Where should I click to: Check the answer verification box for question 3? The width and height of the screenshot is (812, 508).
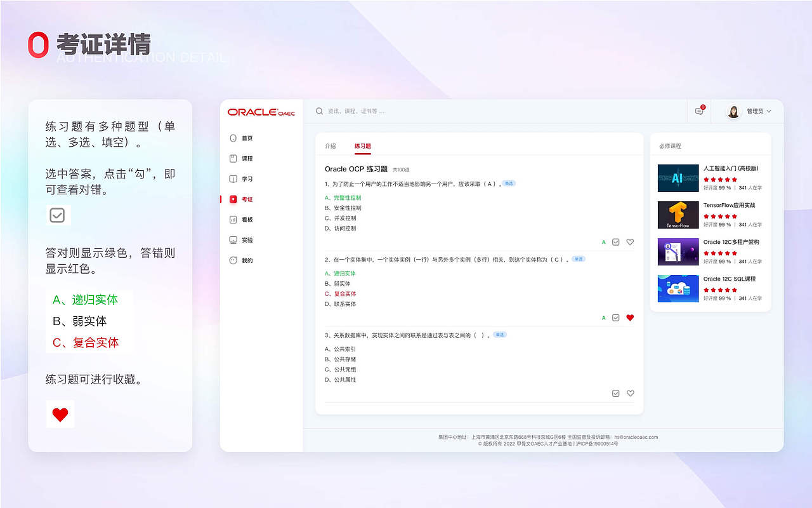615,393
